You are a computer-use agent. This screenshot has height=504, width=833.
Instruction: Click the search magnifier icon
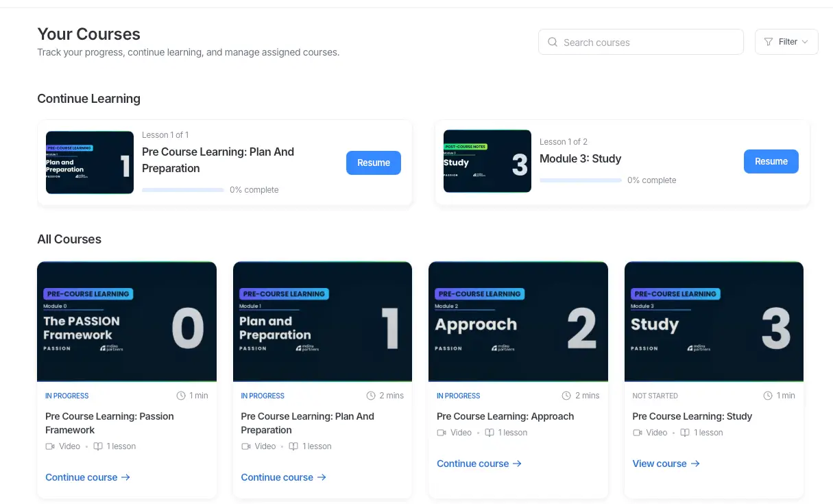(x=553, y=43)
